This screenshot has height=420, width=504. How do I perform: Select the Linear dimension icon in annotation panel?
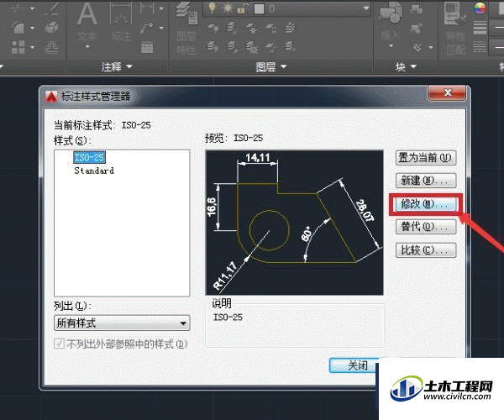coord(148,8)
